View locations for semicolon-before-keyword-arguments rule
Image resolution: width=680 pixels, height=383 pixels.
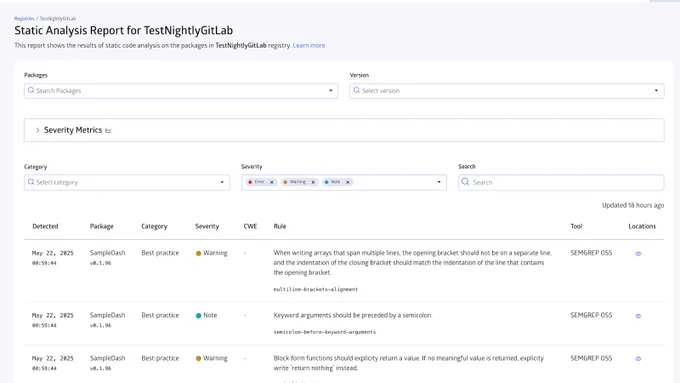click(638, 316)
